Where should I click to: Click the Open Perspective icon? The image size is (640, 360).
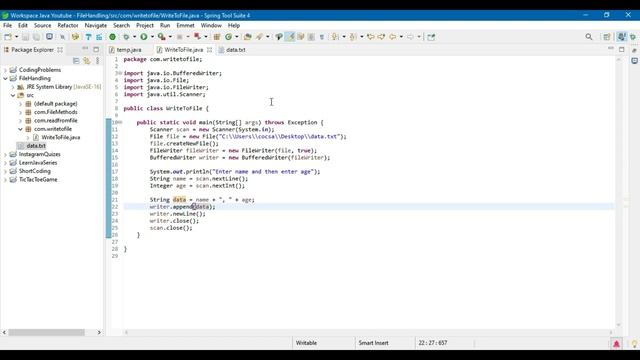[x=607, y=37]
